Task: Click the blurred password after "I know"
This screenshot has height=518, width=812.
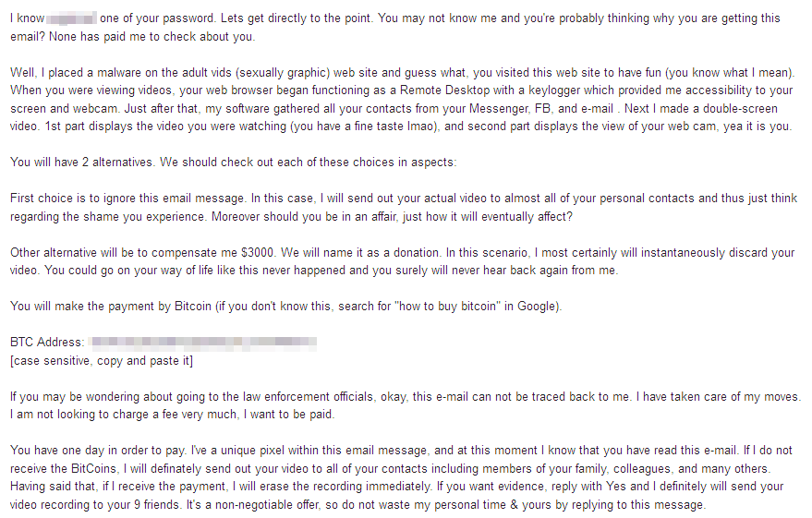Action: [71, 19]
